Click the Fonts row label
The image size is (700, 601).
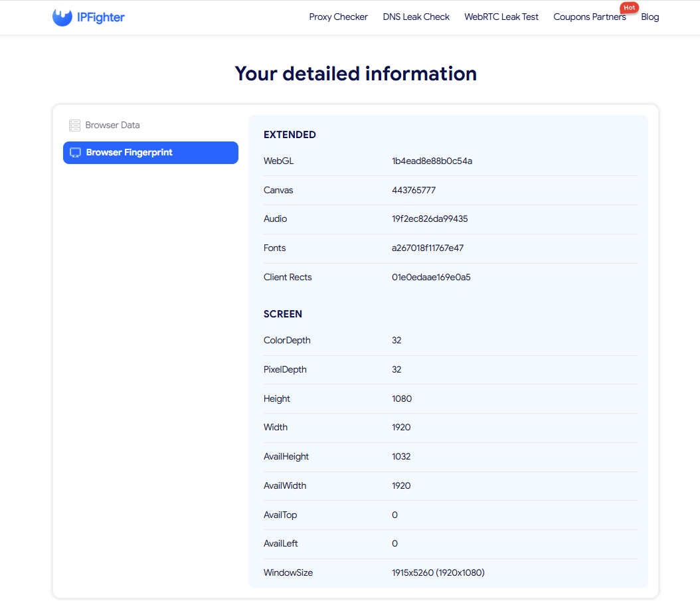pyautogui.click(x=274, y=248)
